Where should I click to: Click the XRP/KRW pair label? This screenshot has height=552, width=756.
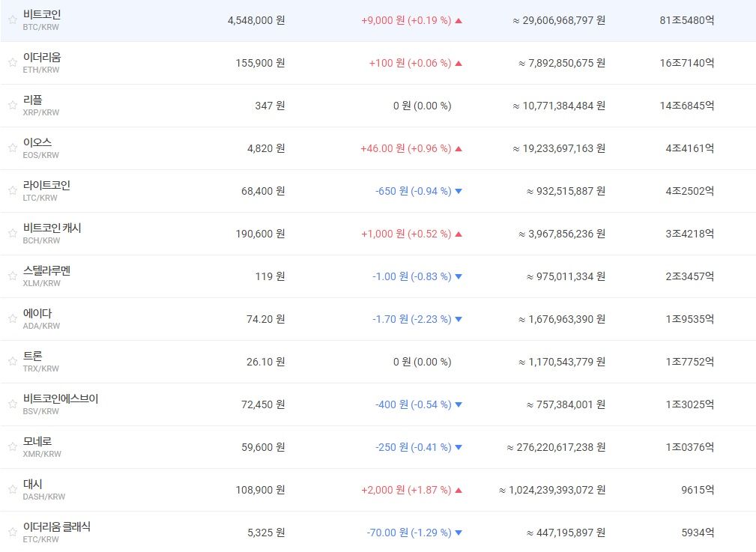coord(40,112)
